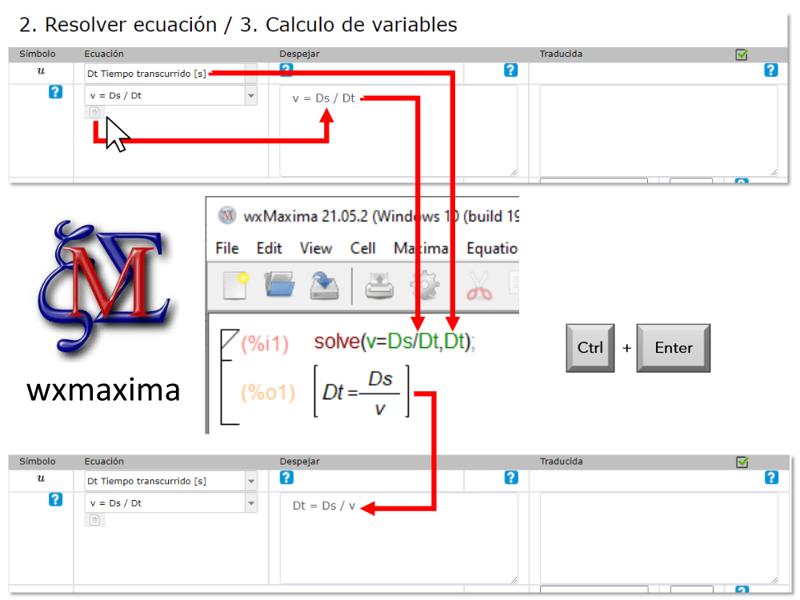Click the 'Símbolo' column header in upper form
This screenshot has width=800, height=600.
[x=37, y=54]
